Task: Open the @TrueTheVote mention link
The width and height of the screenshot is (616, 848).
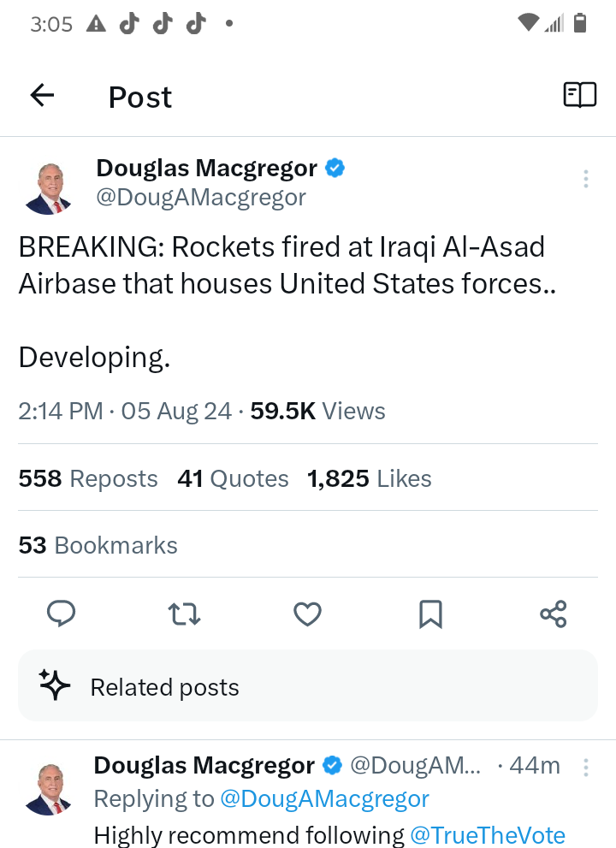Action: tap(488, 835)
